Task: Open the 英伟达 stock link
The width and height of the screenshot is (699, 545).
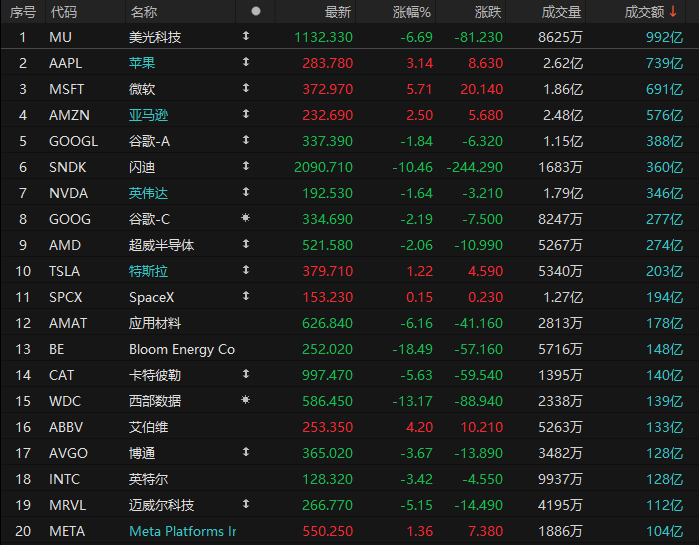Action: pos(148,193)
